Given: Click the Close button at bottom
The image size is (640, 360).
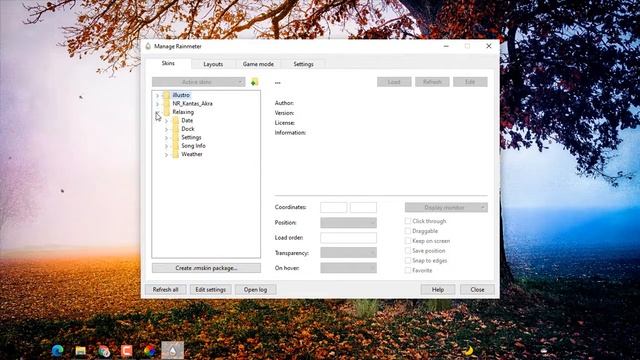Looking at the screenshot, I should click(x=477, y=289).
